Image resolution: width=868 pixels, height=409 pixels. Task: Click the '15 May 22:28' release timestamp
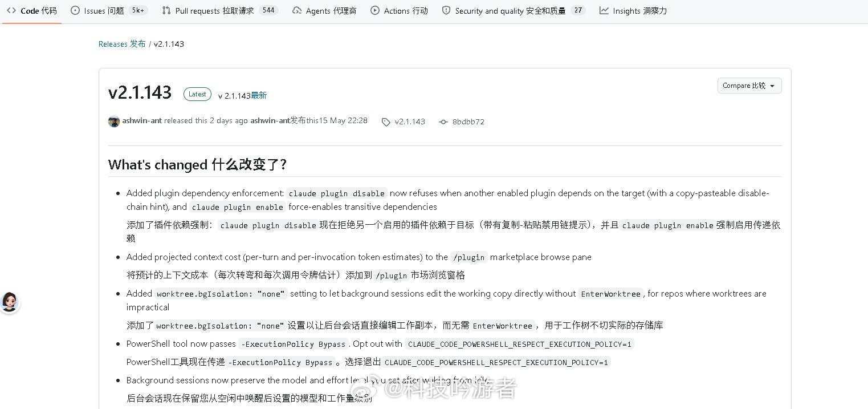(343, 121)
